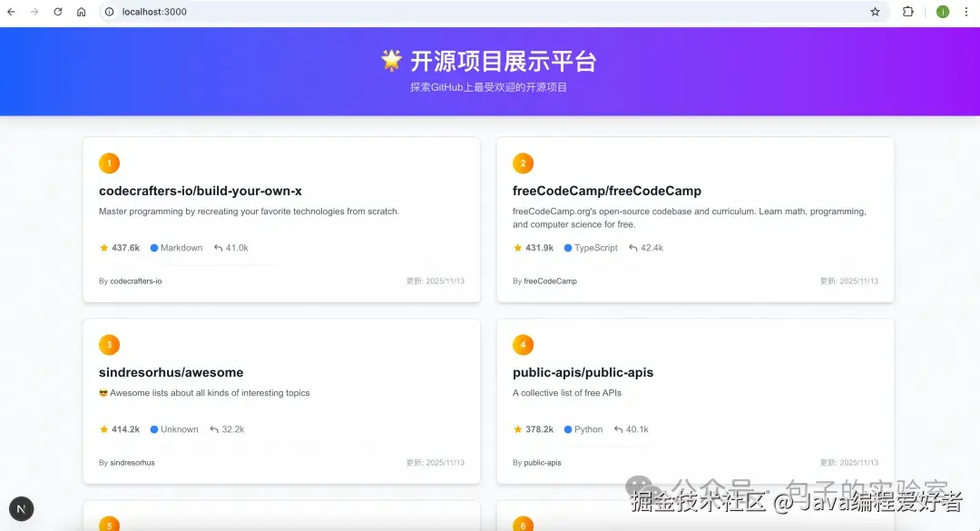Click the Python language label

(588, 429)
